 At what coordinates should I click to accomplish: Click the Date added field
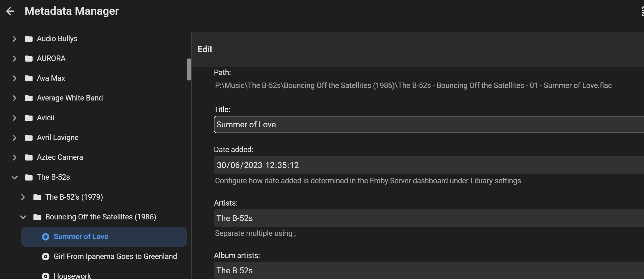(425, 165)
